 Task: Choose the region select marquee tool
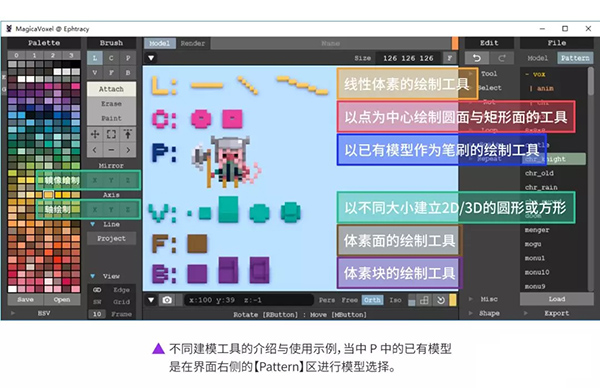click(111, 134)
